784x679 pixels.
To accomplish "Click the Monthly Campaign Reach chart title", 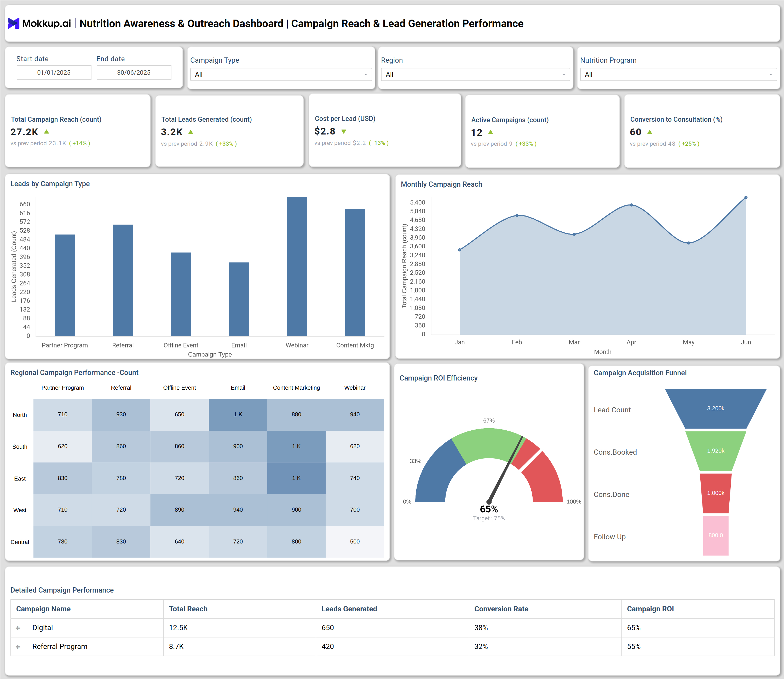I will pos(441,184).
